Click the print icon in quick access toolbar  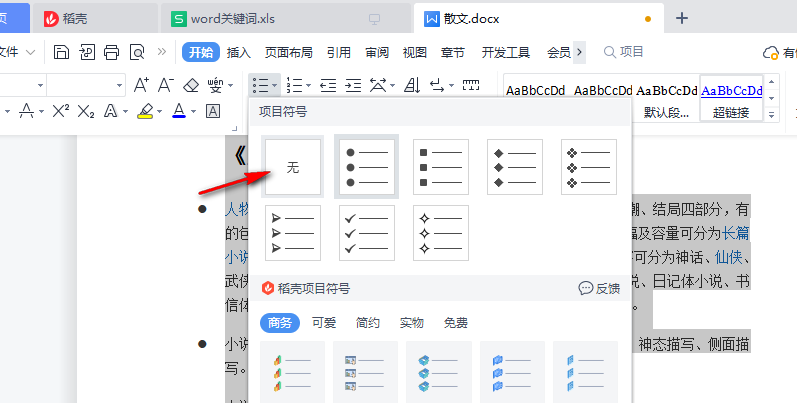(x=111, y=52)
